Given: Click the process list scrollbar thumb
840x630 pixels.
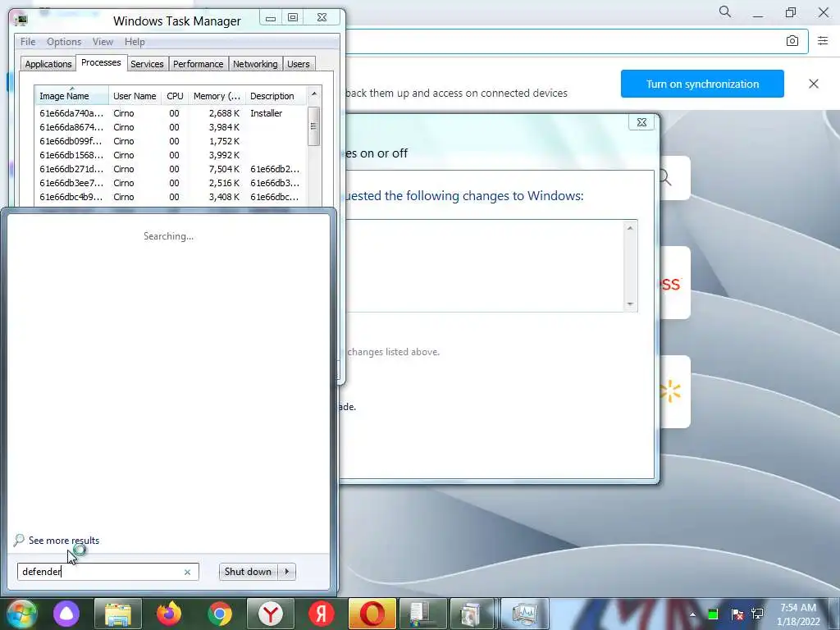Looking at the screenshot, I should (314, 126).
